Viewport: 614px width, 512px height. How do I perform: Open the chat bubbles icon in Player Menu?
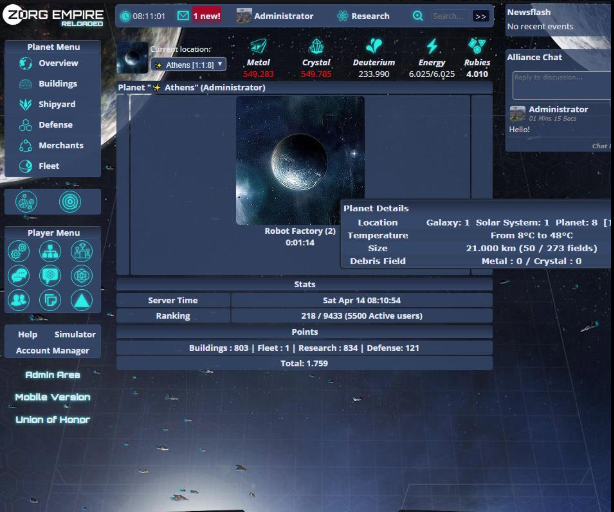click(x=19, y=276)
